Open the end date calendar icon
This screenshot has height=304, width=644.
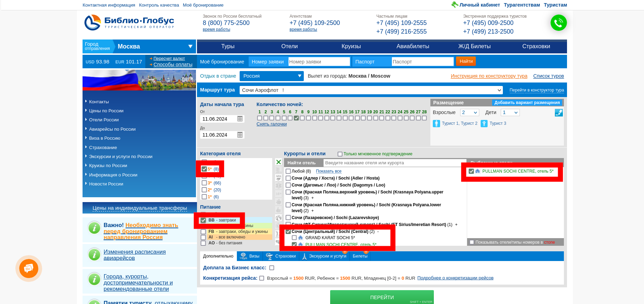pyautogui.click(x=240, y=135)
